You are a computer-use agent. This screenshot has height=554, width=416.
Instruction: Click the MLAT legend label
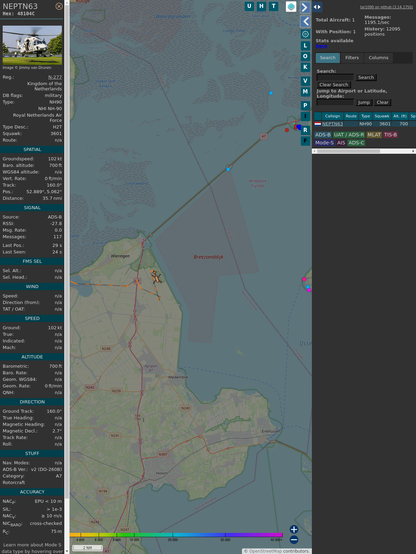[x=374, y=135]
